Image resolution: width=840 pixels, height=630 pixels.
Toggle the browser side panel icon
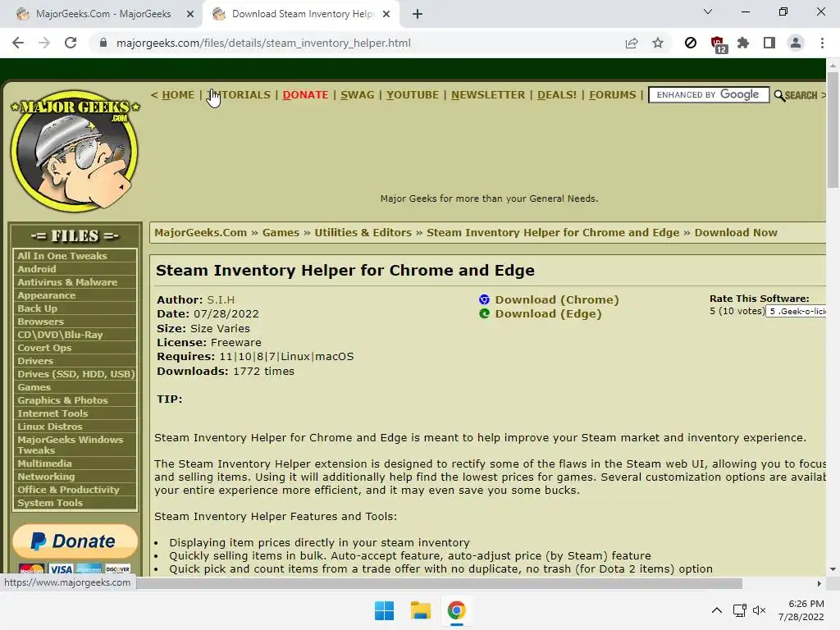click(769, 43)
